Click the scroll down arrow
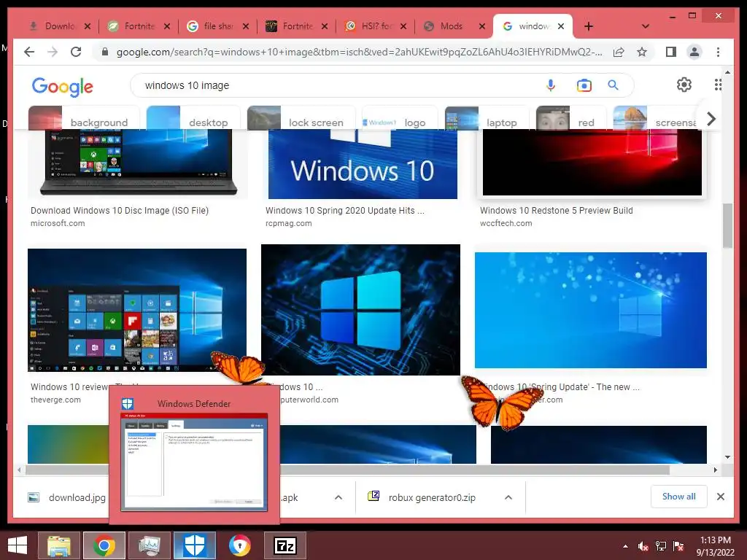This screenshot has height=560, width=747. pyautogui.click(x=727, y=457)
